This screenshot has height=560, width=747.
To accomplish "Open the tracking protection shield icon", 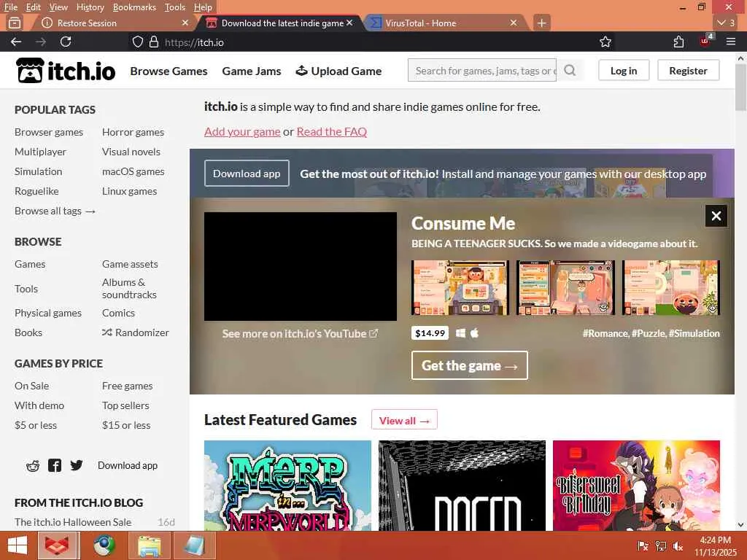I will point(138,42).
